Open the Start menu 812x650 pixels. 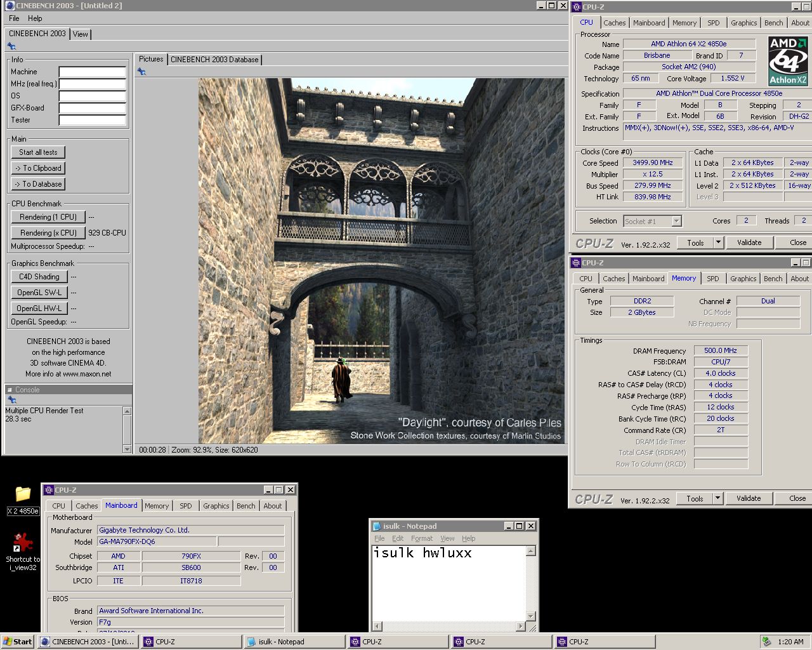(18, 642)
